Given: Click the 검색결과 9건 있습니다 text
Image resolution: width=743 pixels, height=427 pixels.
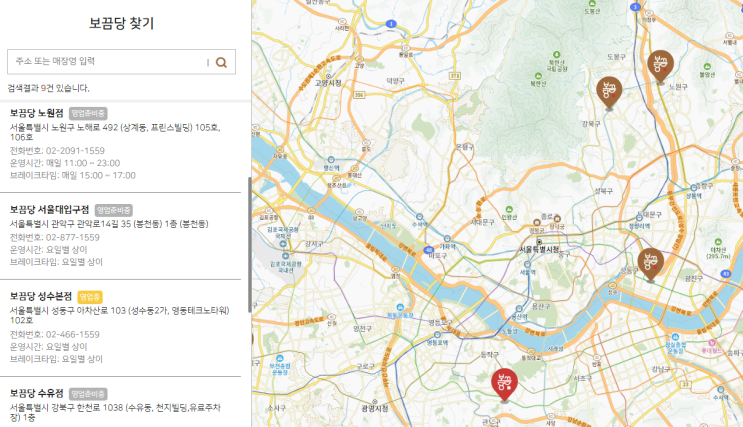Looking at the screenshot, I should point(48,88).
